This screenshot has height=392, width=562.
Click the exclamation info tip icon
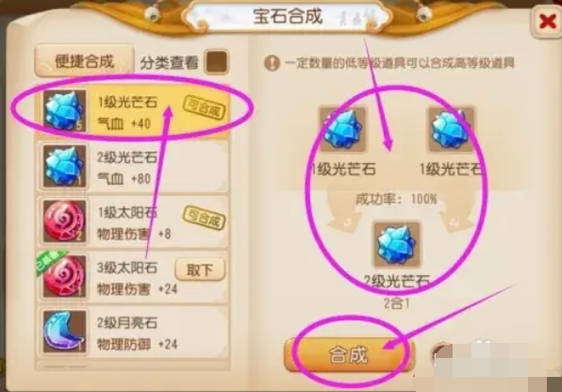tap(272, 63)
